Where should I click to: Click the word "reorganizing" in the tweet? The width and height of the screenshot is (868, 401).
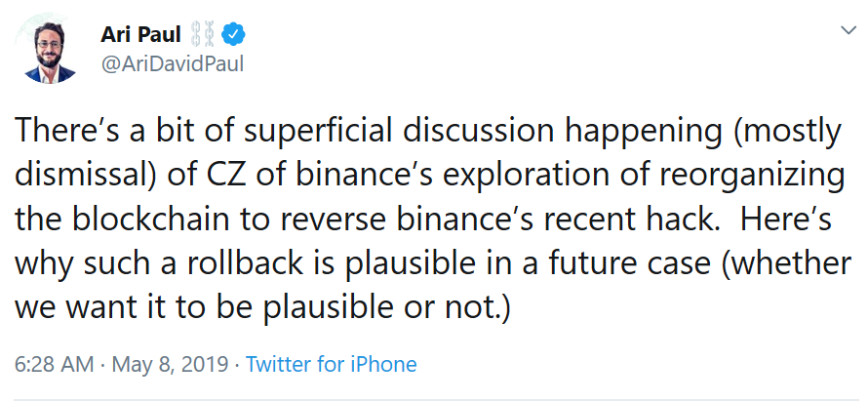[735, 181]
